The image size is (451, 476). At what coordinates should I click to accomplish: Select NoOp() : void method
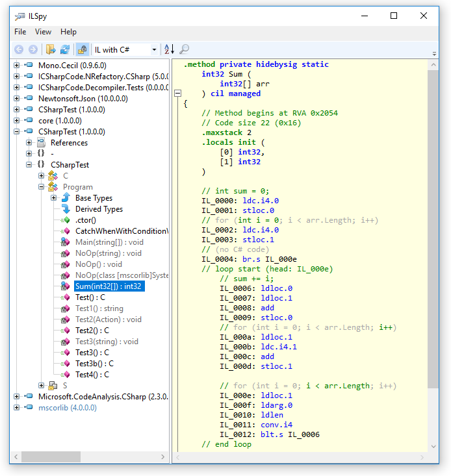coord(99,264)
